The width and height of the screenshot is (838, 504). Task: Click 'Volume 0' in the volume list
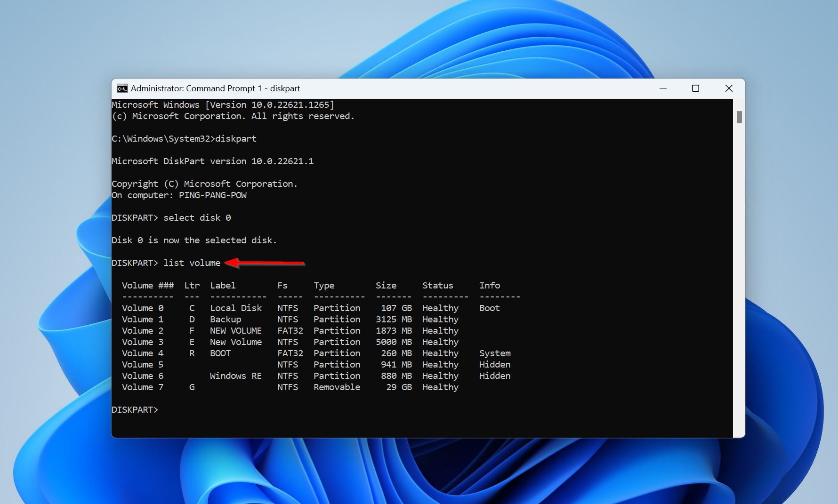click(x=143, y=308)
